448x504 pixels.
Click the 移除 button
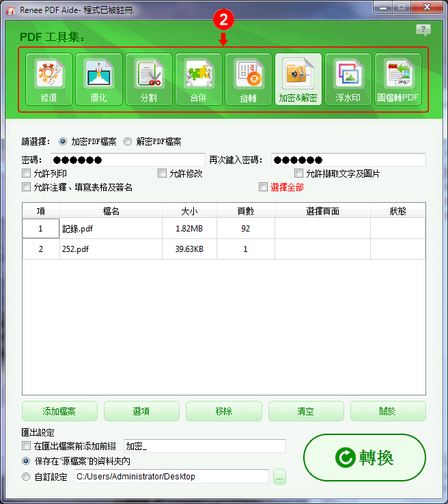224,411
